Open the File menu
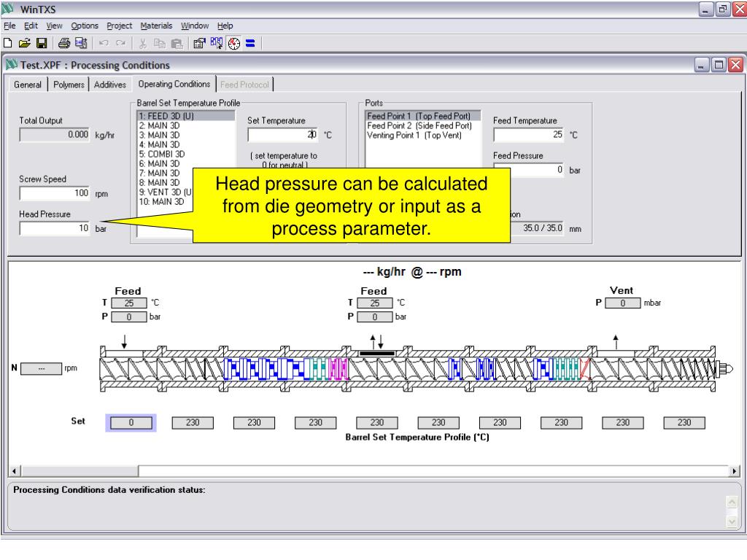The height and width of the screenshot is (560, 747). click(x=9, y=26)
